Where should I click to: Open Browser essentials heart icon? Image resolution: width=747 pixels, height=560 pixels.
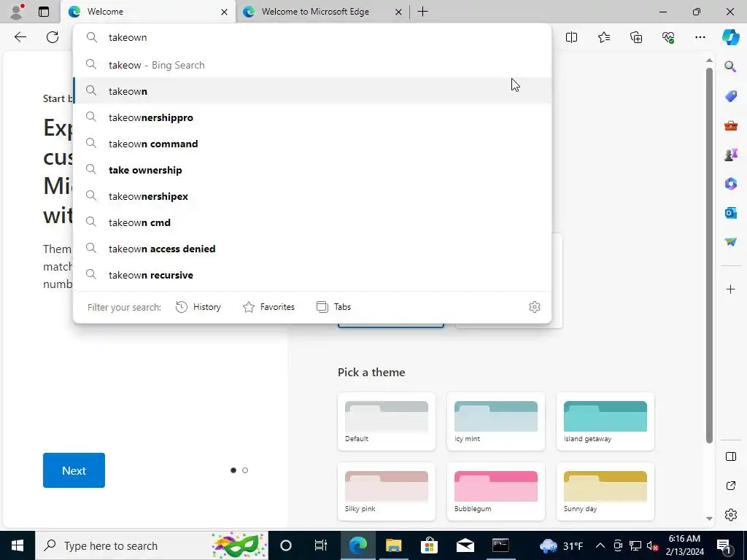(668, 37)
